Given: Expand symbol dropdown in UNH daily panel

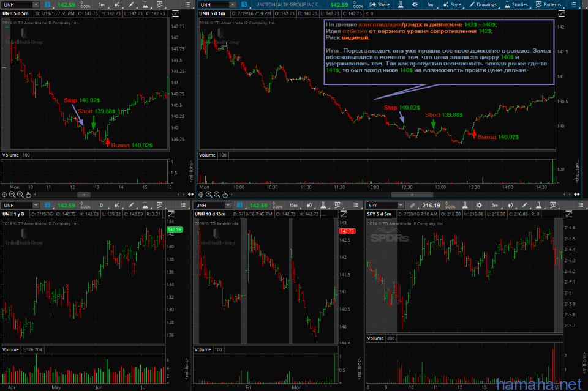Looking at the screenshot, I should click(x=36, y=205).
